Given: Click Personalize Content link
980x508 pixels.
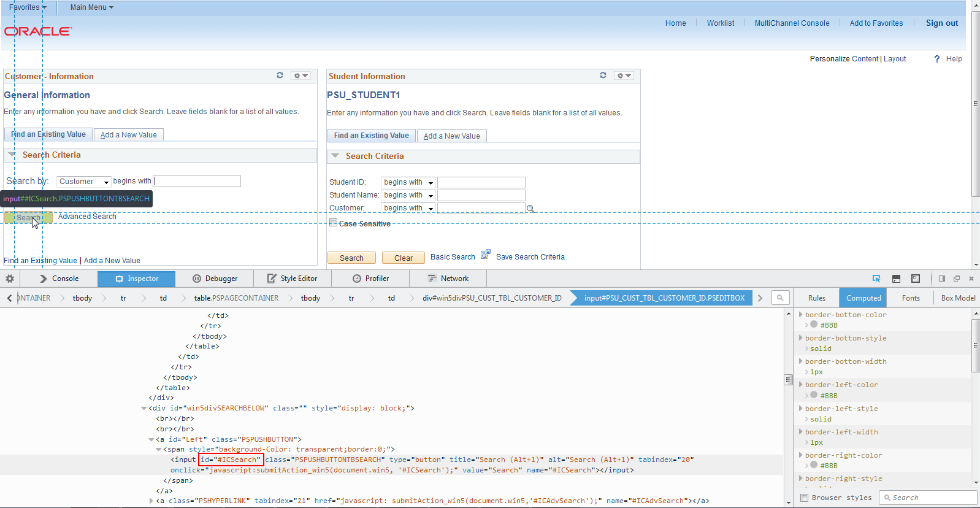Looking at the screenshot, I should 844,59.
